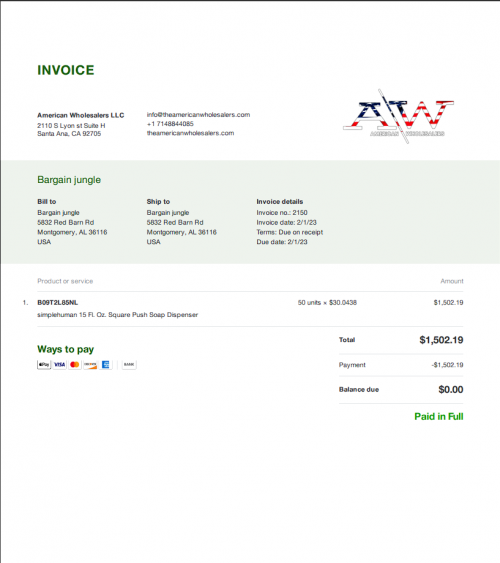Click the Ways to pay heading

click(66, 349)
